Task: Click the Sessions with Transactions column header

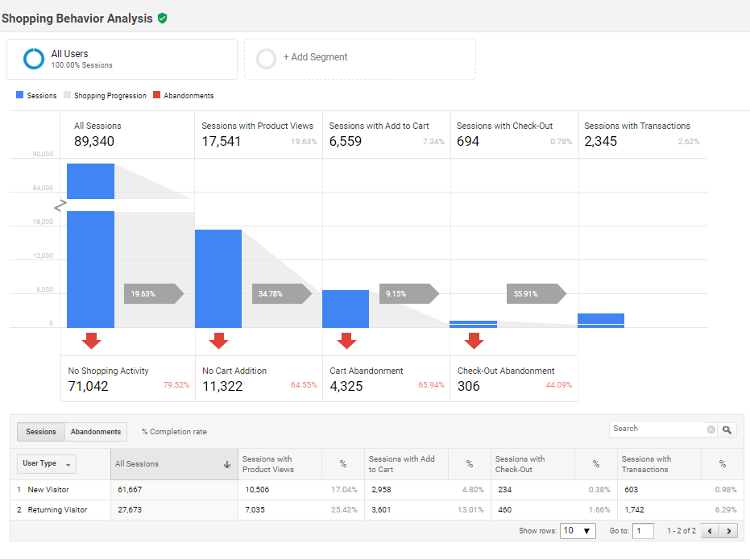Action: tap(647, 464)
